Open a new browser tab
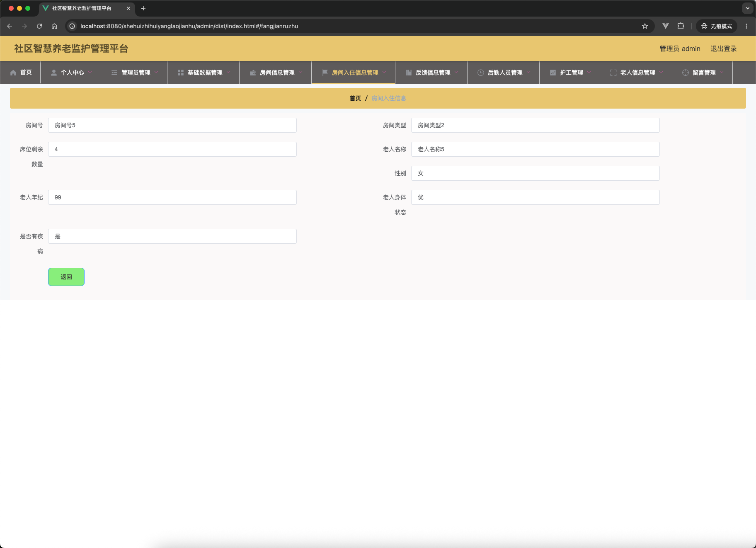The height and width of the screenshot is (548, 756). (x=143, y=8)
